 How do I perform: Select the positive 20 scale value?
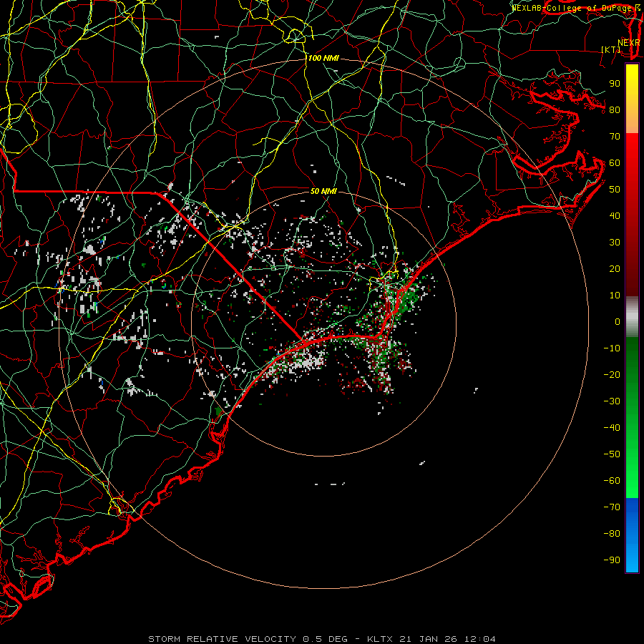pos(615,269)
